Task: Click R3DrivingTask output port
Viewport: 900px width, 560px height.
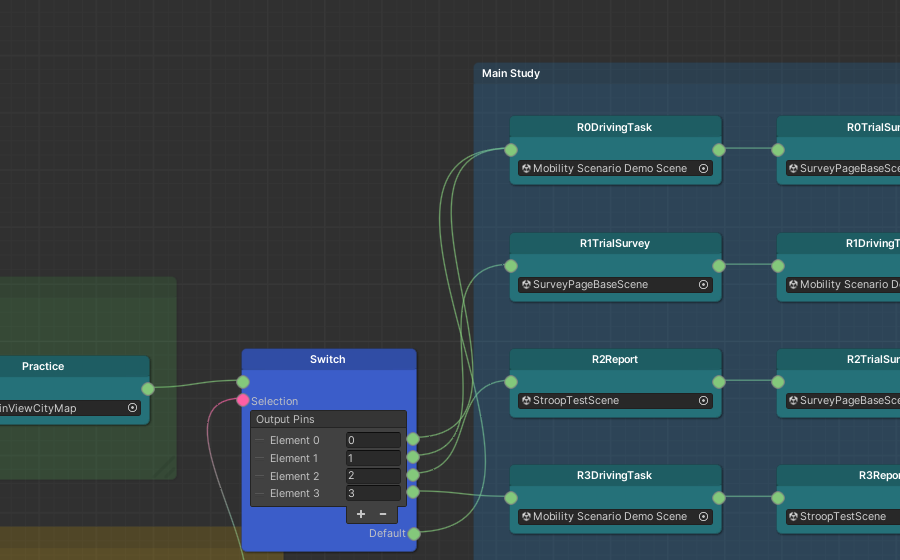Action: point(719,498)
